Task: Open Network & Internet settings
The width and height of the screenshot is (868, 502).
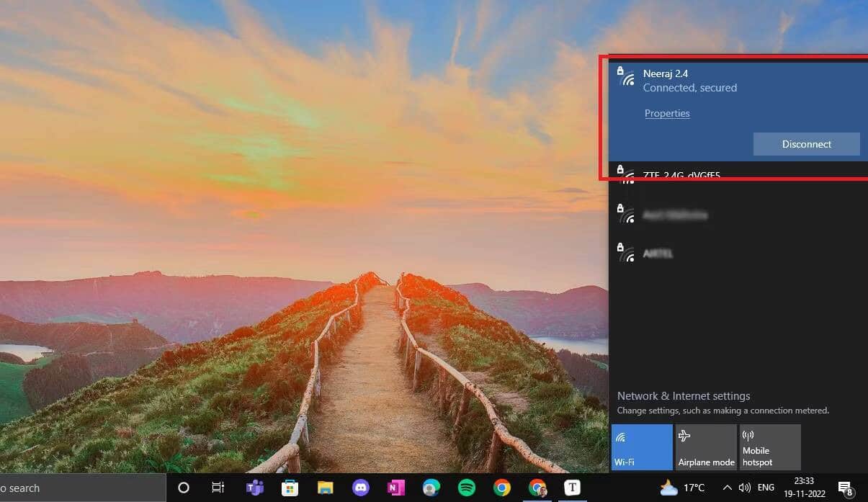Action: point(683,395)
